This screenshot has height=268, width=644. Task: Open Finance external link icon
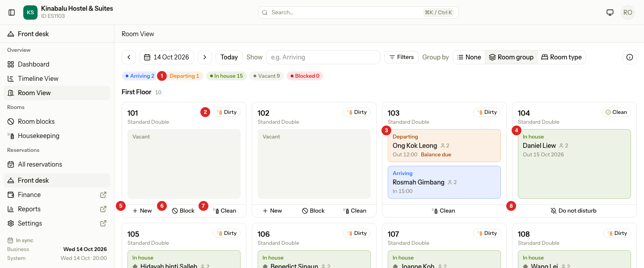tap(103, 195)
